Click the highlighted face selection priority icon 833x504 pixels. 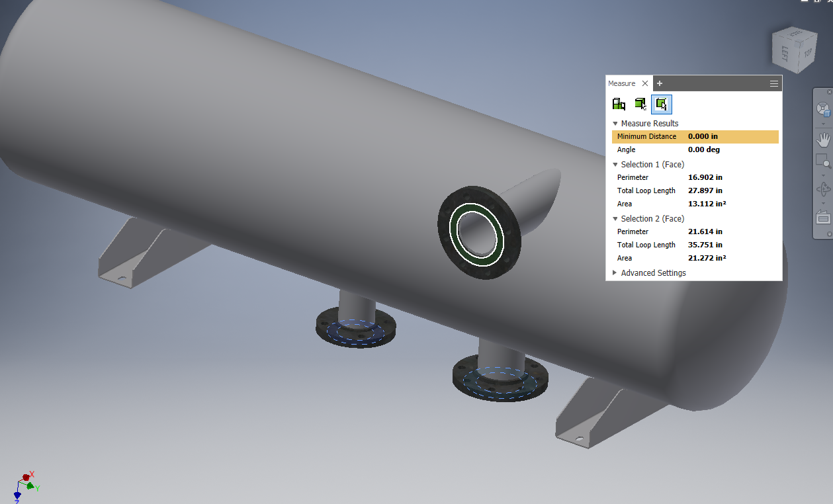[661, 104]
